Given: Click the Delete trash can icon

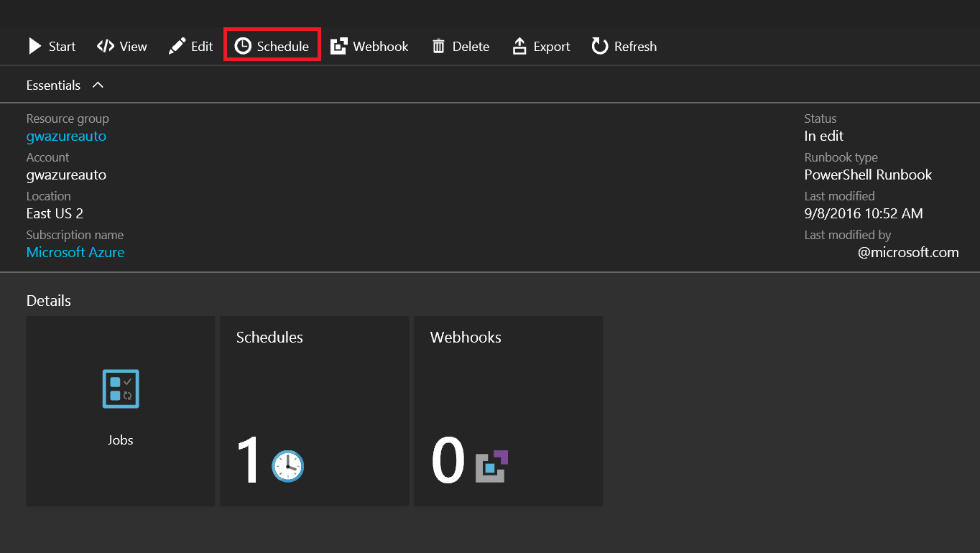Looking at the screenshot, I should 438,47.
